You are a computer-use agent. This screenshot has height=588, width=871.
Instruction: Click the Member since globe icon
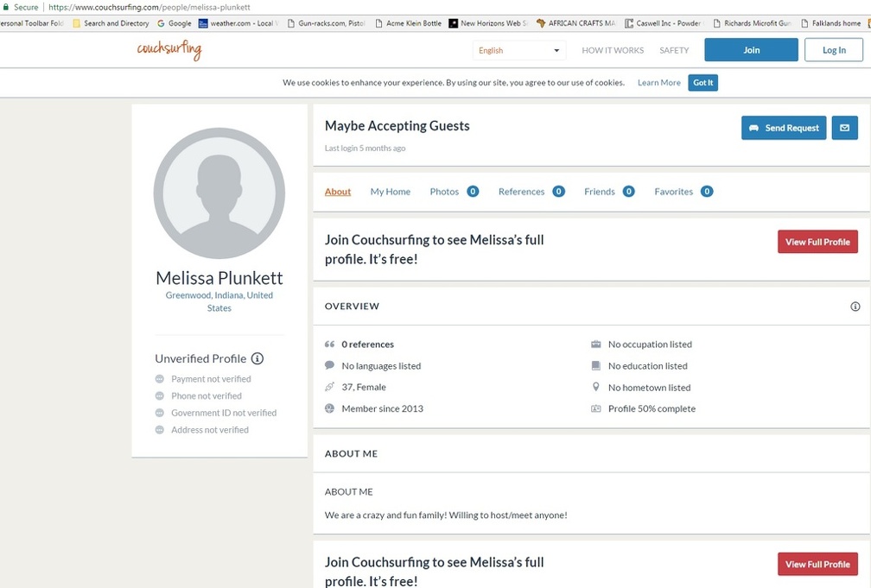329,408
